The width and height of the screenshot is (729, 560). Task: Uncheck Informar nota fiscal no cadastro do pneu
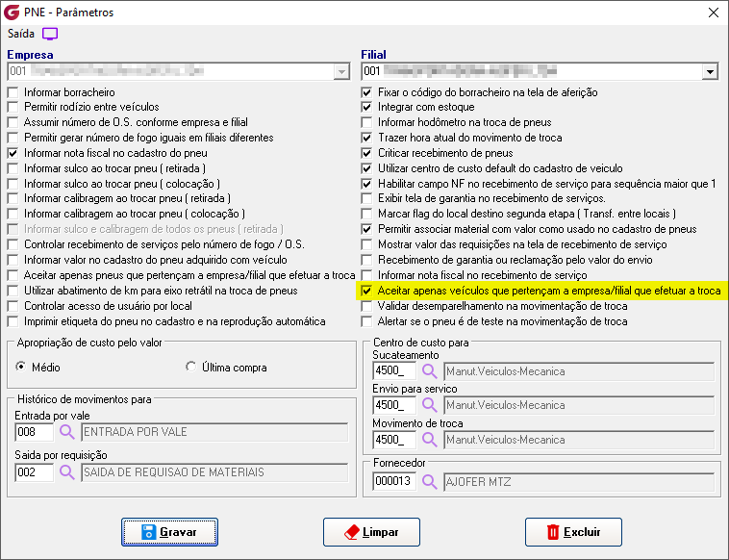13,153
